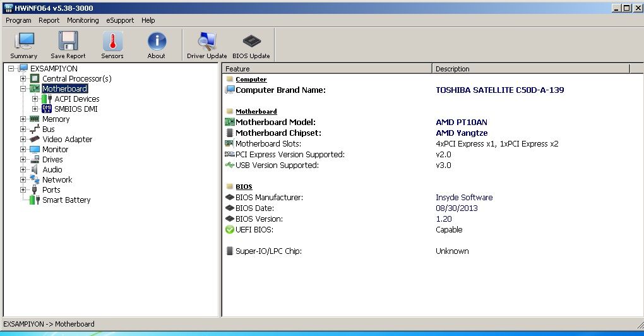Click the USB Version Supported icon
644x336 pixels.
pyautogui.click(x=230, y=165)
